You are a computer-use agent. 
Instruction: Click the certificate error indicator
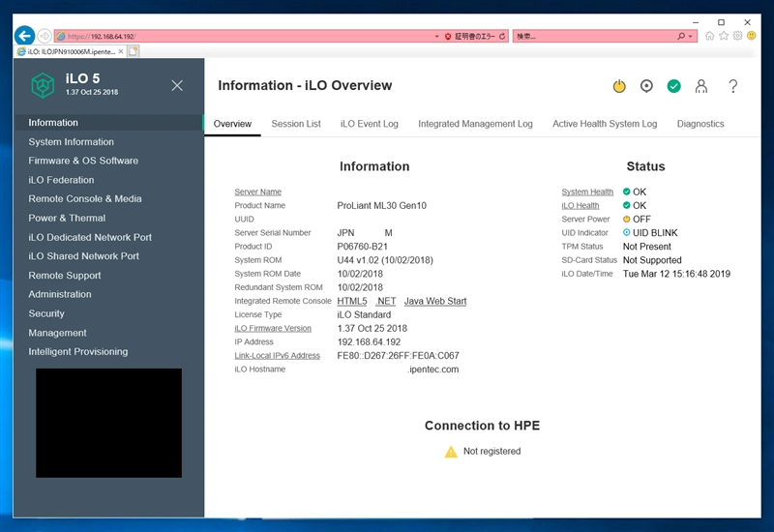(469, 36)
